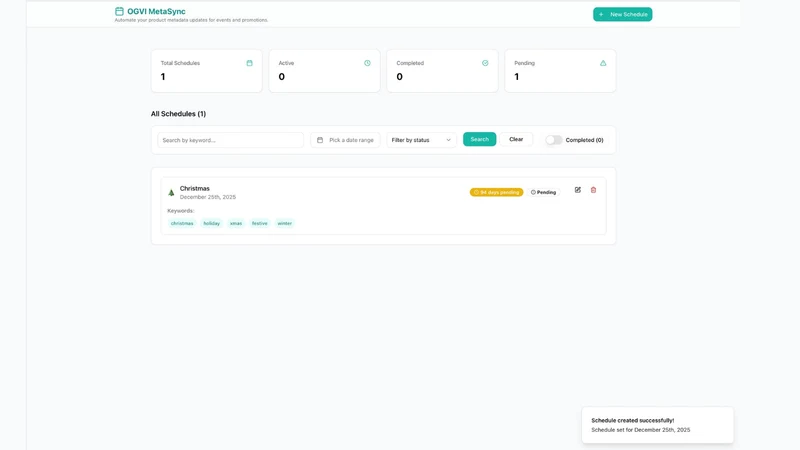
Task: Select the holiday keyword tag
Action: [212, 223]
